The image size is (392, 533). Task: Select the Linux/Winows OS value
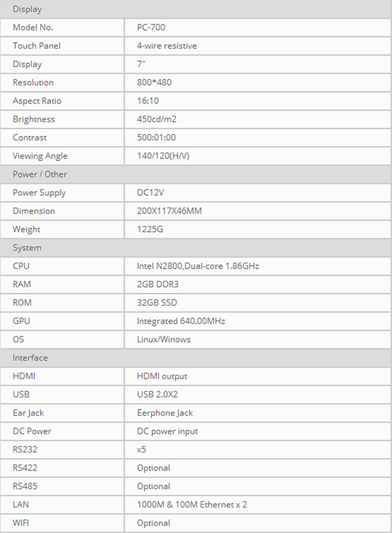coord(163,339)
